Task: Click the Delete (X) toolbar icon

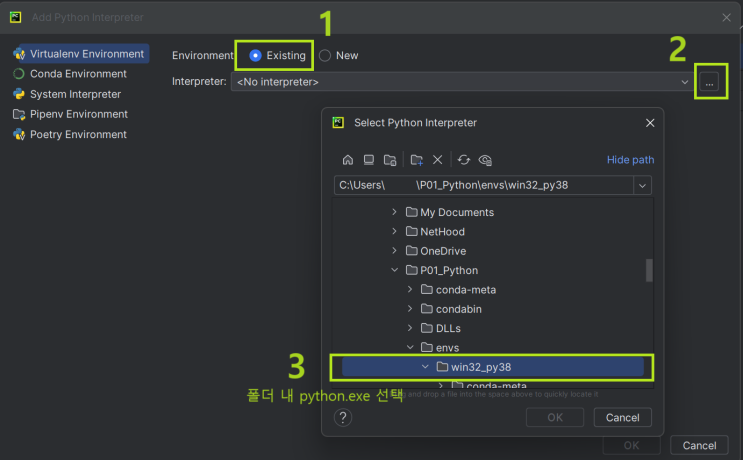Action: pyautogui.click(x=437, y=160)
